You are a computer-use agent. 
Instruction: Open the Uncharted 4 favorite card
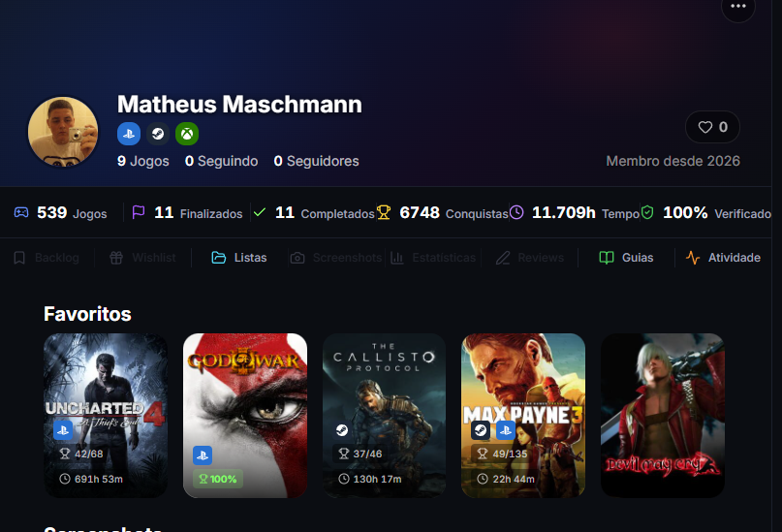106,416
